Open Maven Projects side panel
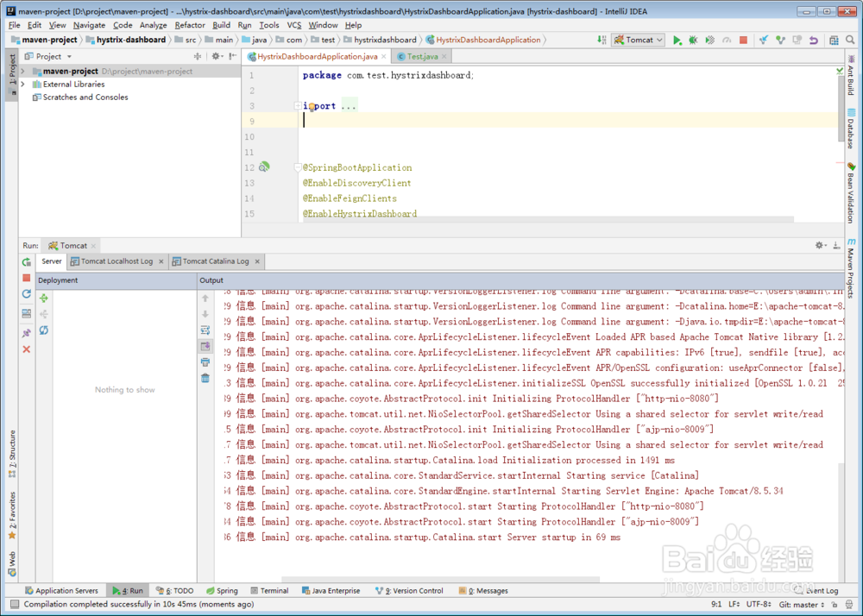863x616 pixels. [852, 268]
